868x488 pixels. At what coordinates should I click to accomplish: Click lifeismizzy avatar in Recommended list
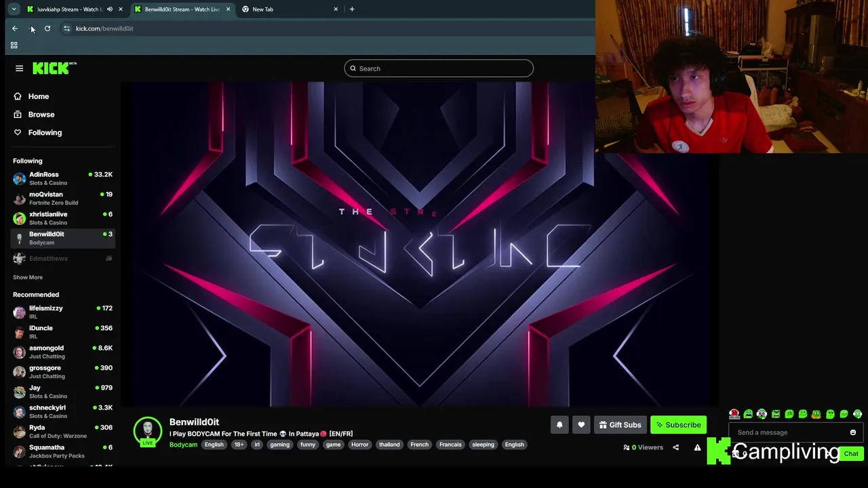click(19, 312)
